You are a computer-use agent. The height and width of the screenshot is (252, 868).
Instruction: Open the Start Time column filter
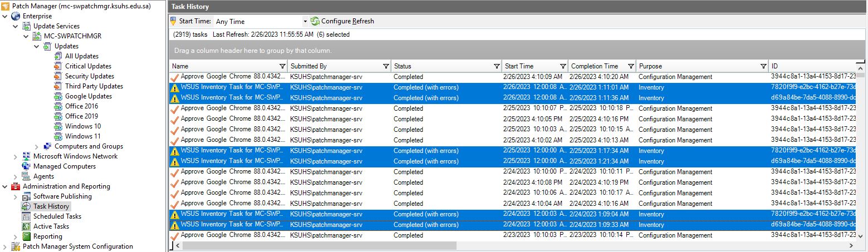point(563,66)
